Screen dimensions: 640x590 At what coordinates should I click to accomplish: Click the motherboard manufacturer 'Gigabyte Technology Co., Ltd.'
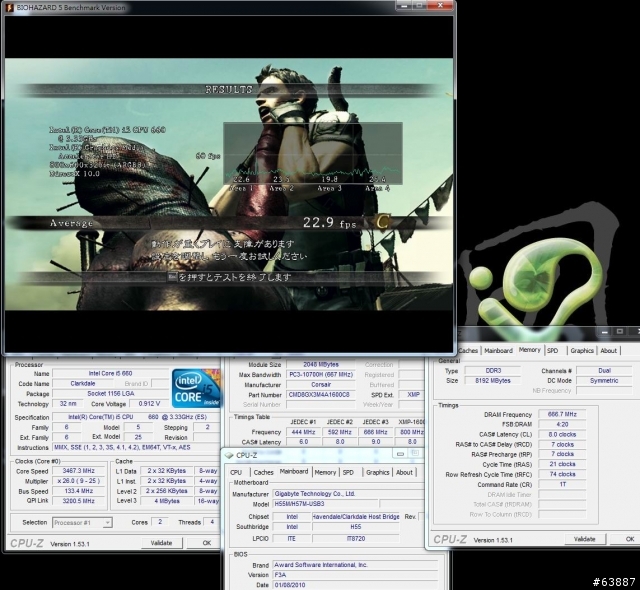348,494
